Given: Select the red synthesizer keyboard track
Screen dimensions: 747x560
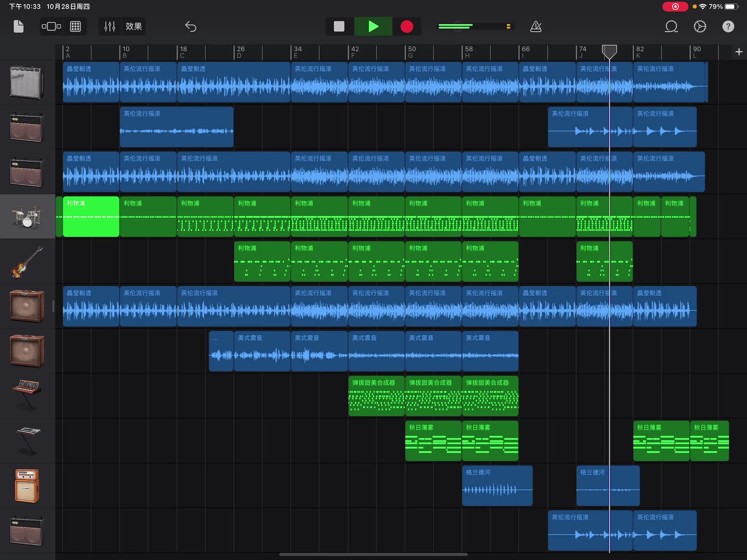Looking at the screenshot, I should click(26, 395).
